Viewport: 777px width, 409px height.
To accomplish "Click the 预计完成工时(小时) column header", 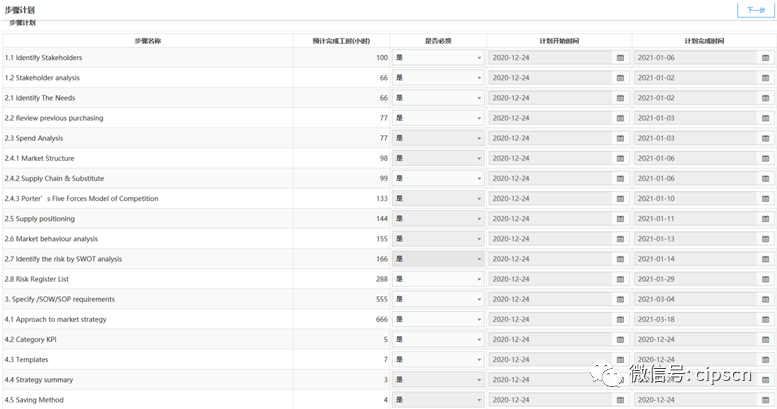I will (x=341, y=41).
